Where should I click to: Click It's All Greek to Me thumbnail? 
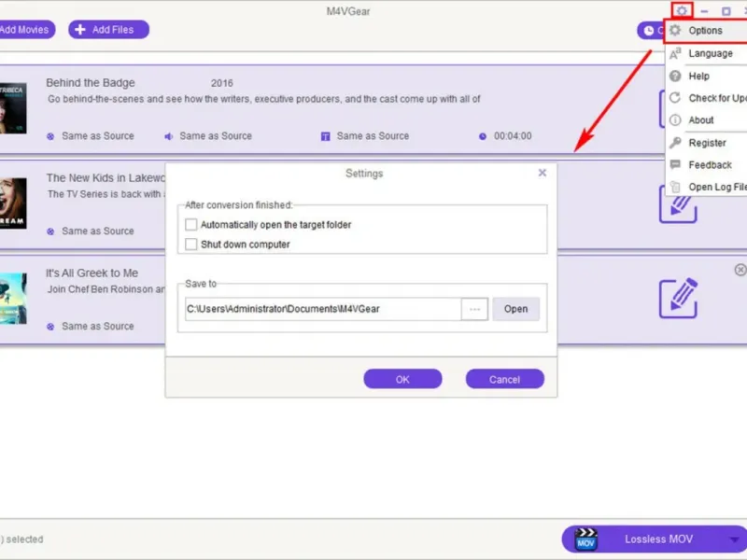pyautogui.click(x=13, y=299)
